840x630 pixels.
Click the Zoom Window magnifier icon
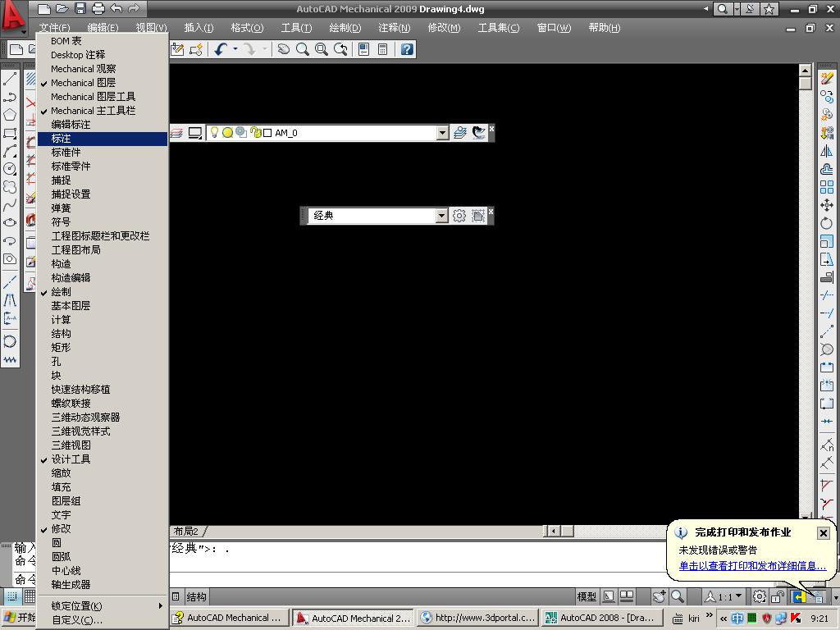click(x=322, y=49)
